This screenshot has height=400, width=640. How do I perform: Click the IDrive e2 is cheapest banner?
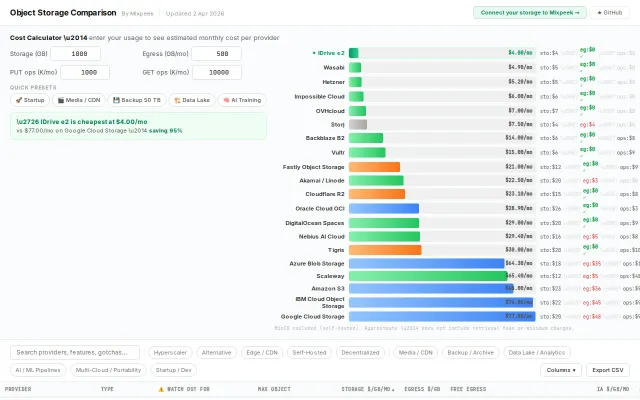pos(138,126)
